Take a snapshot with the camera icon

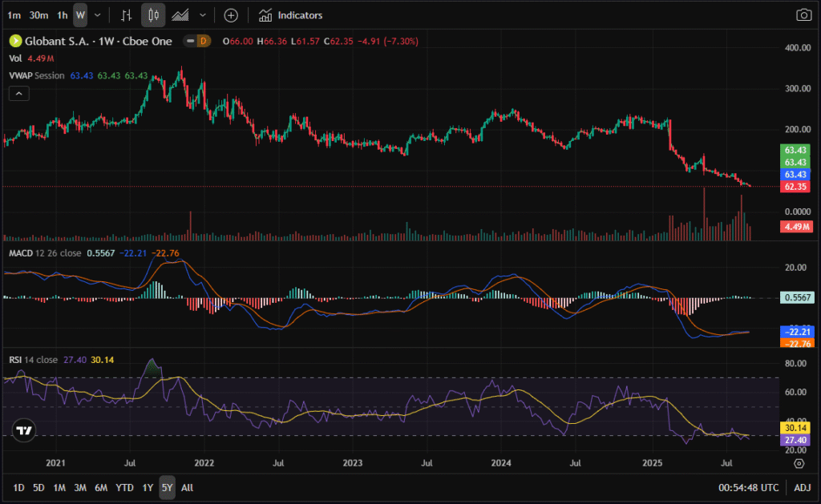point(803,15)
